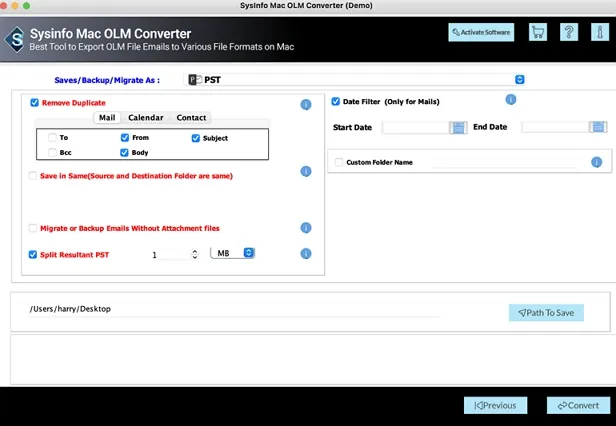Show info for Remove Duplicate option
Screen dimensions: 616x426
click(306, 105)
